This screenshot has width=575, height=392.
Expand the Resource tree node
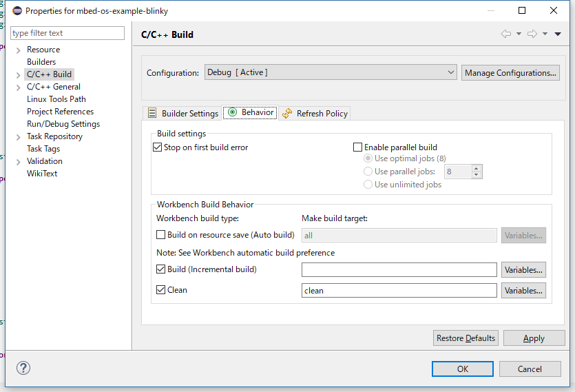(18, 50)
